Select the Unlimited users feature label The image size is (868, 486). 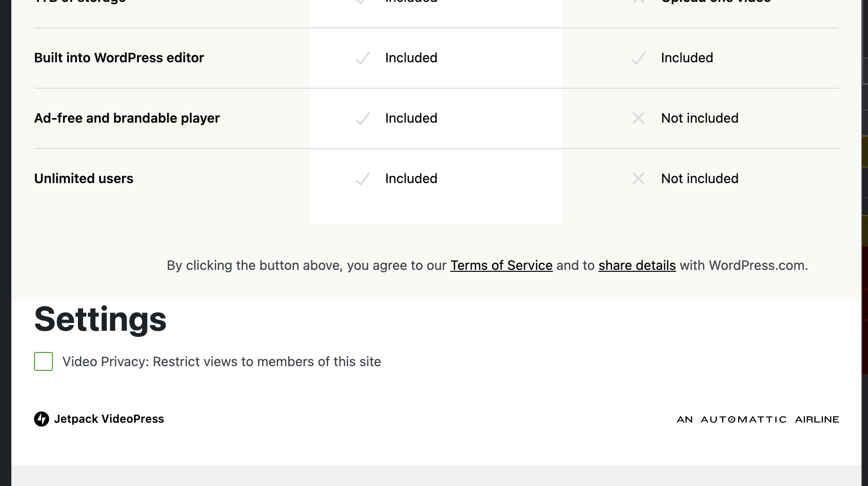pyautogui.click(x=84, y=179)
